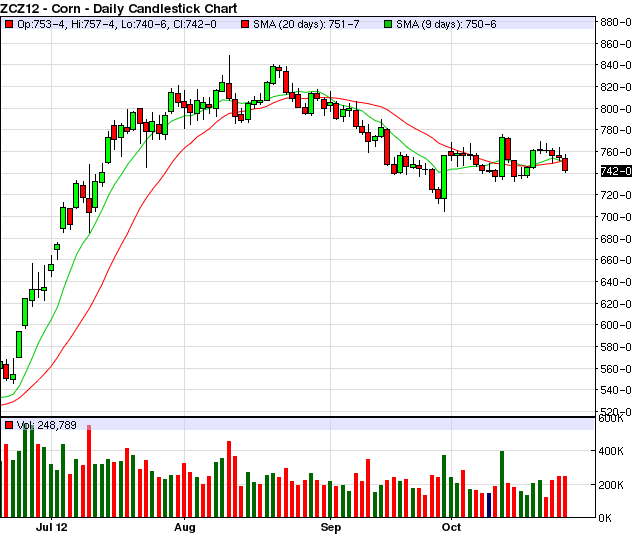The image size is (640, 536).
Task: Click the green SMA 9 days swatch
Action: point(388,24)
